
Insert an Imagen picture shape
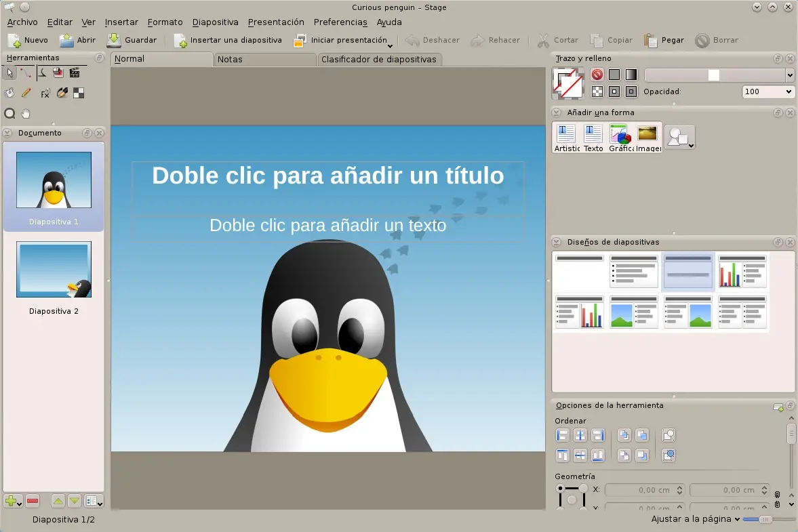tap(648, 138)
